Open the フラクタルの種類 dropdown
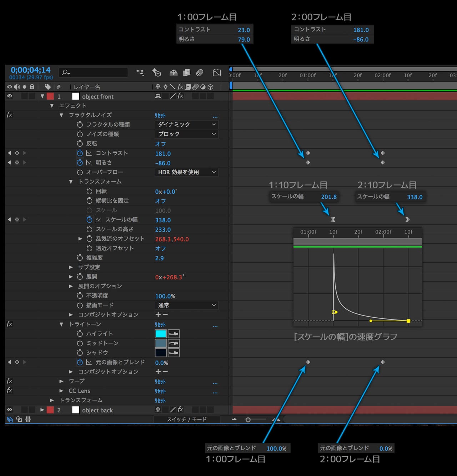Image resolution: width=457 pixels, height=476 pixels. pyautogui.click(x=187, y=124)
